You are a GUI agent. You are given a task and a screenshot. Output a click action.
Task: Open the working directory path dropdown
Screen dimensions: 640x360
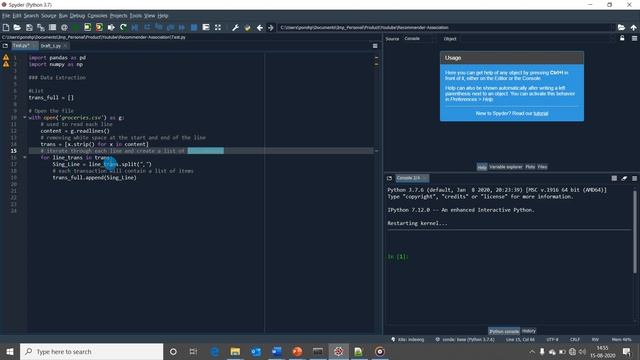click(x=611, y=27)
